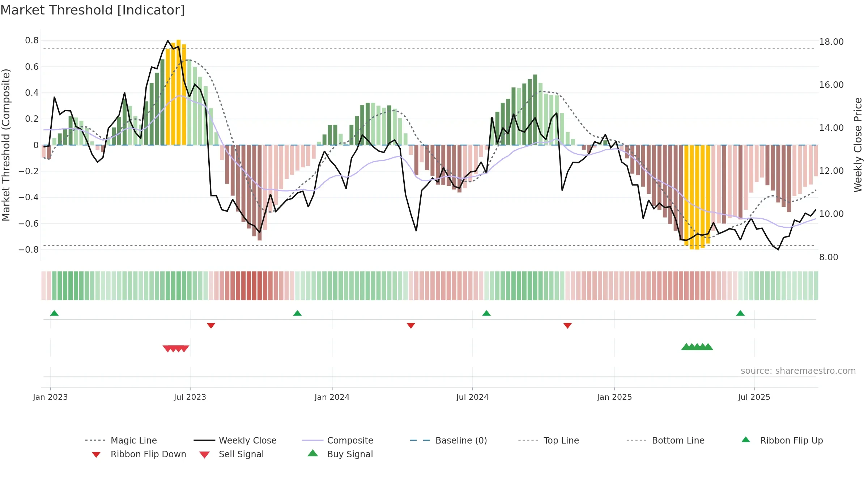Screen dimensions: 868x488
Task: Toggle the Composite legend entry
Action: 337,440
